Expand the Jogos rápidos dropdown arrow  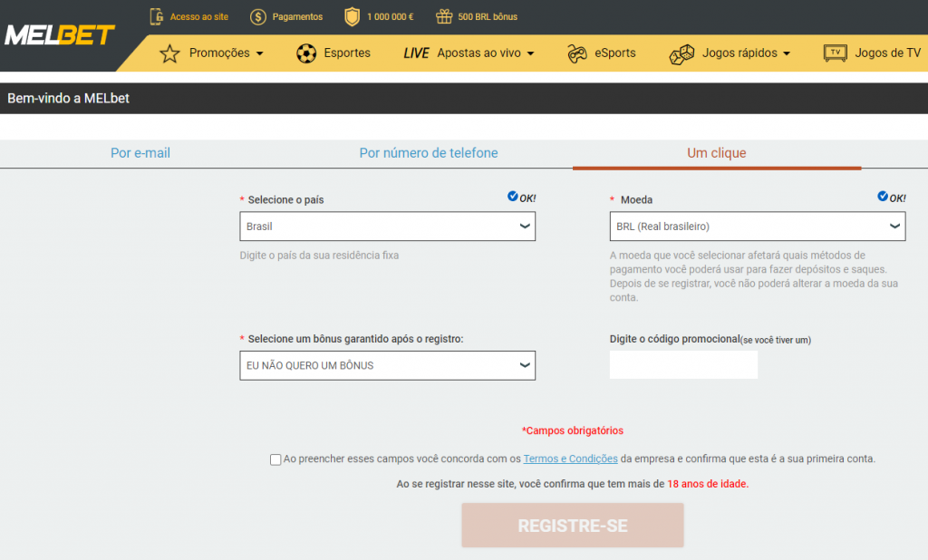(787, 53)
